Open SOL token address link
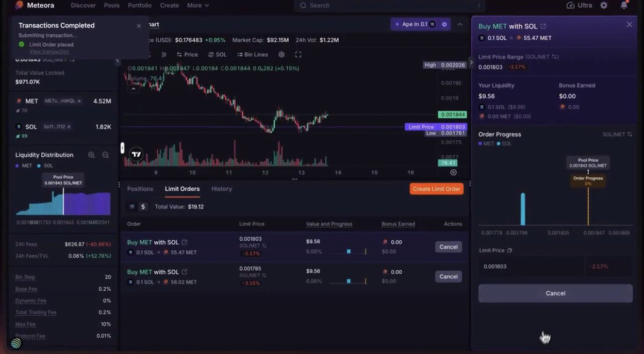Screen dimensions: 644x354 click(57, 127)
